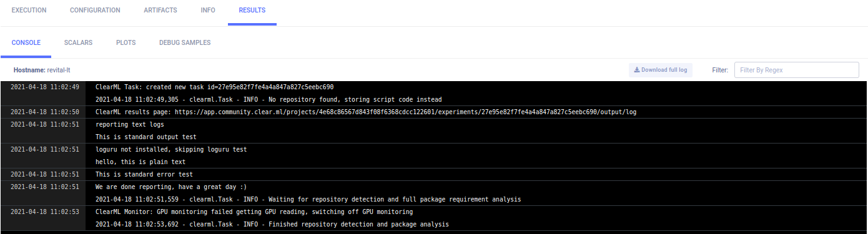Image resolution: width=868 pixels, height=234 pixels.
Task: Click the 'loguru not installed' log line
Action: pos(171,150)
